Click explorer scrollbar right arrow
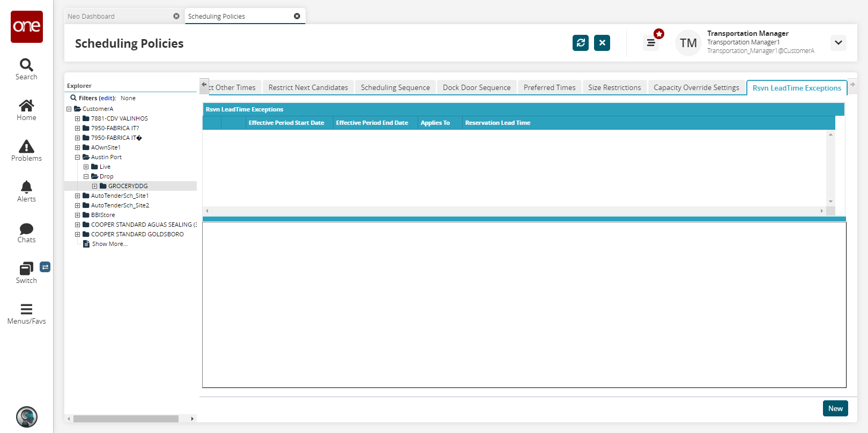The height and width of the screenshot is (433, 868). [192, 419]
